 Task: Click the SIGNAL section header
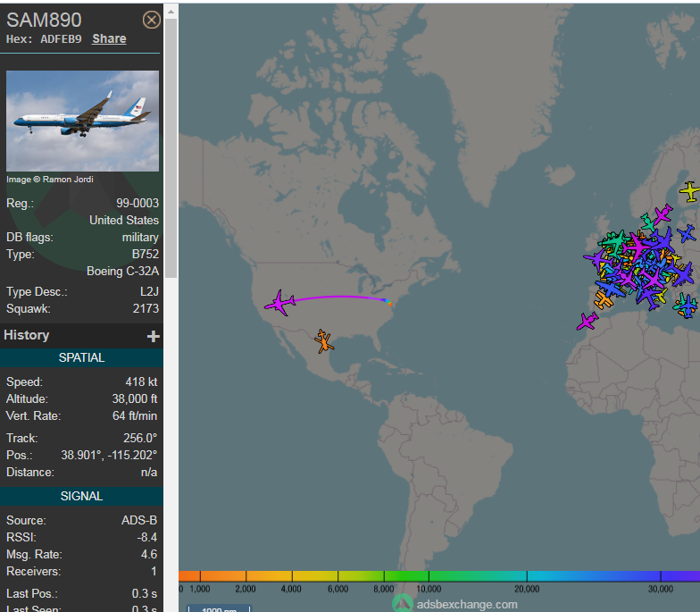pyautogui.click(x=82, y=497)
